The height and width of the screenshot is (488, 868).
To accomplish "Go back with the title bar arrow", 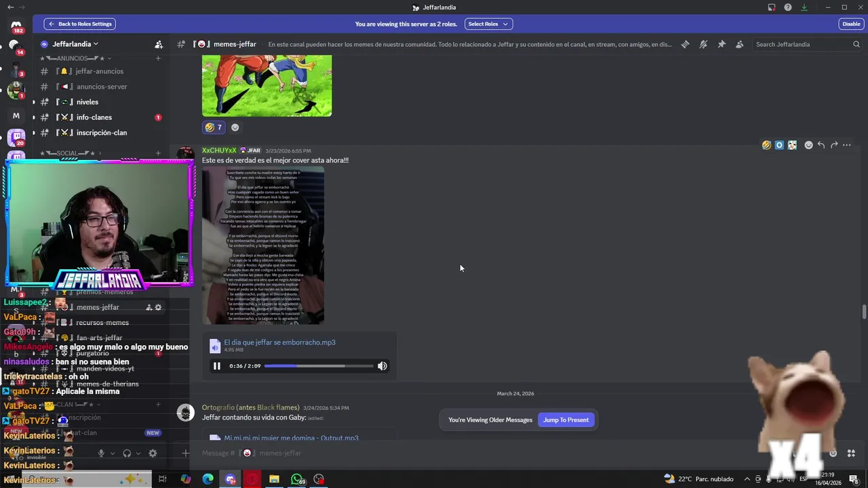I will 10,7.
